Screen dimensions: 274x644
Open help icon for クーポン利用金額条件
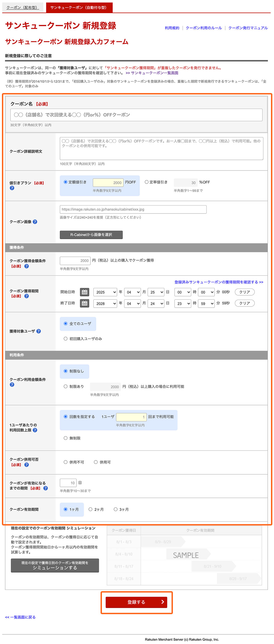tap(12, 385)
